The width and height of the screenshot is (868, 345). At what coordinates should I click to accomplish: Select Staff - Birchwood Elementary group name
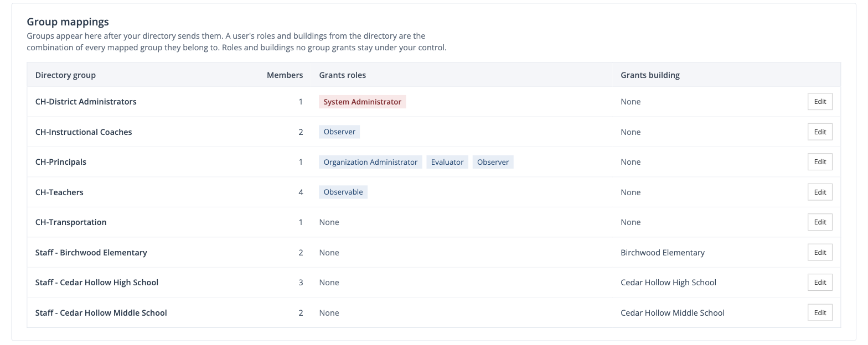point(91,253)
